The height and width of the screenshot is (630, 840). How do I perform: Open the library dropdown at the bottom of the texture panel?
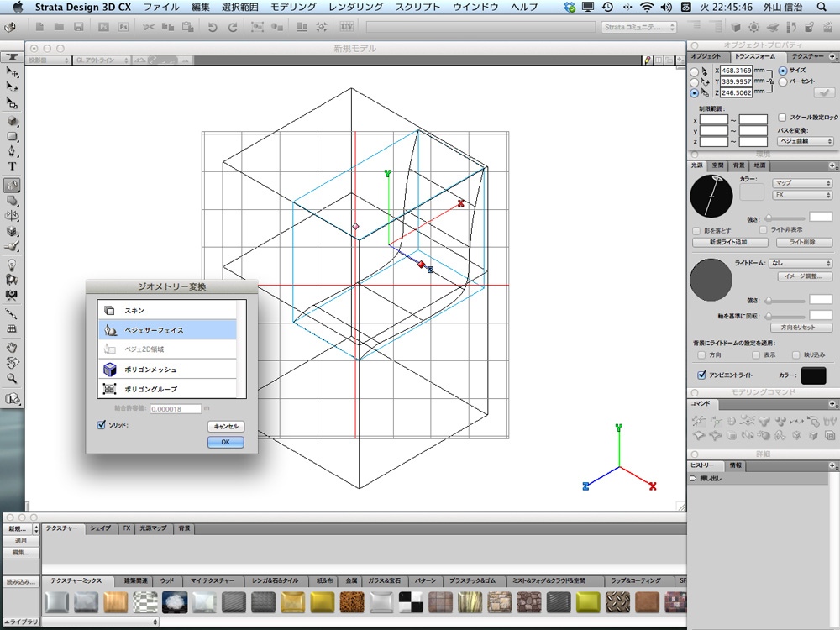click(x=101, y=622)
